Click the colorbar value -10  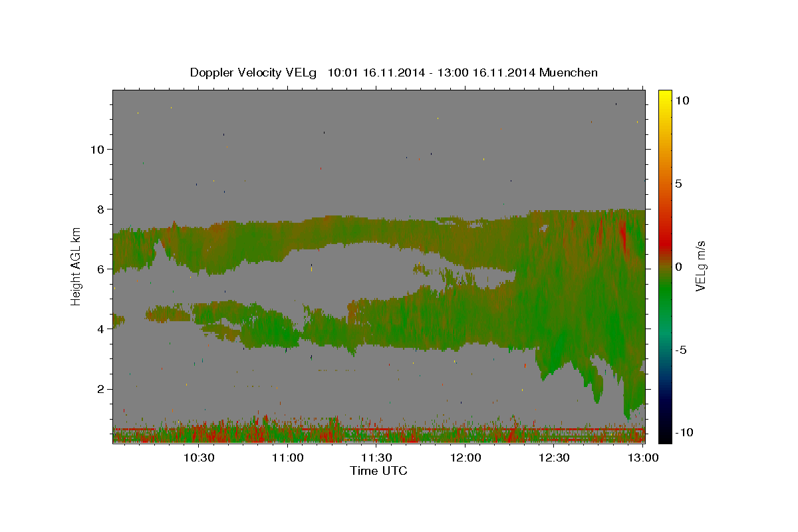685,432
